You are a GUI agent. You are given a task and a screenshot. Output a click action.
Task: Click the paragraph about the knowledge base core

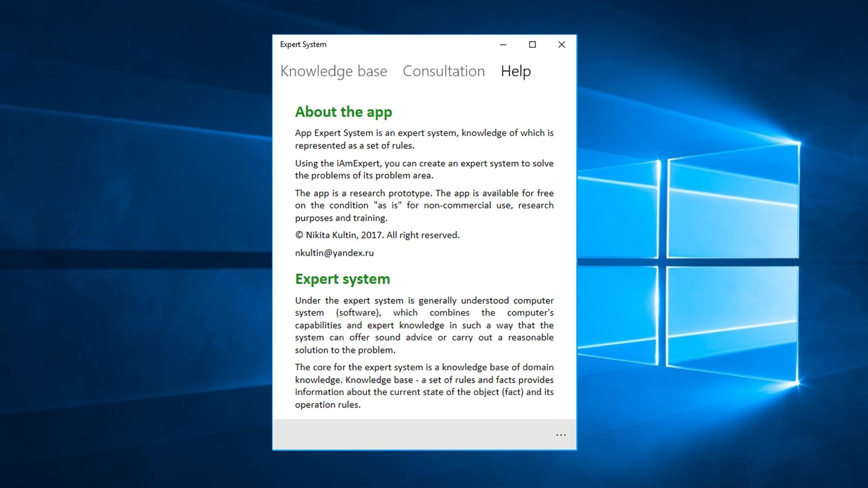tap(424, 385)
